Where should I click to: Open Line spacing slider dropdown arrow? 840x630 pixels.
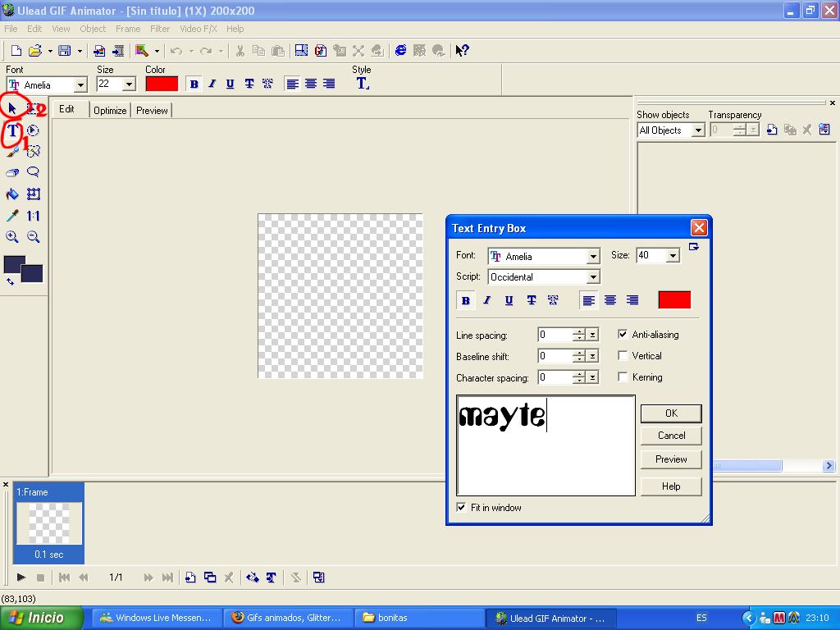592,335
